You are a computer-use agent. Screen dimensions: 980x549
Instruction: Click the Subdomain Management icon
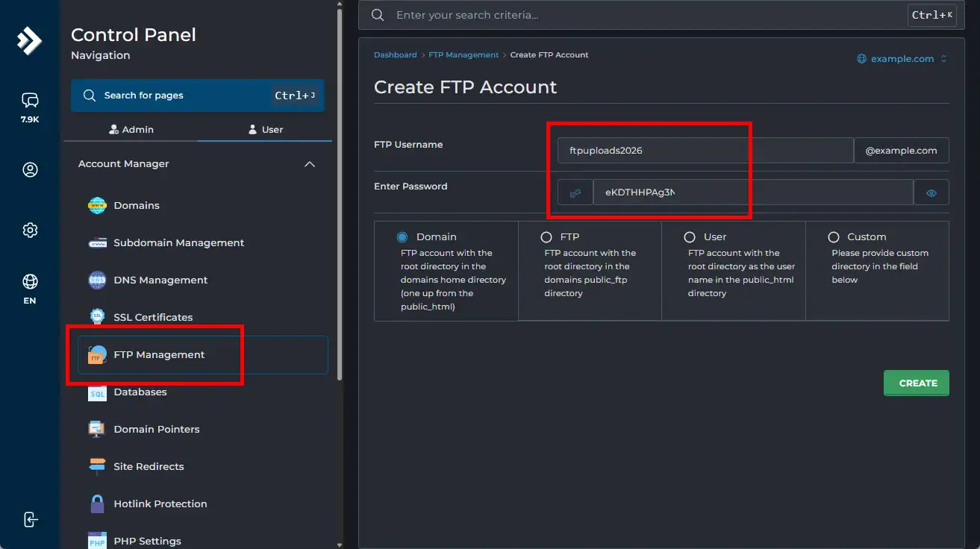point(97,242)
